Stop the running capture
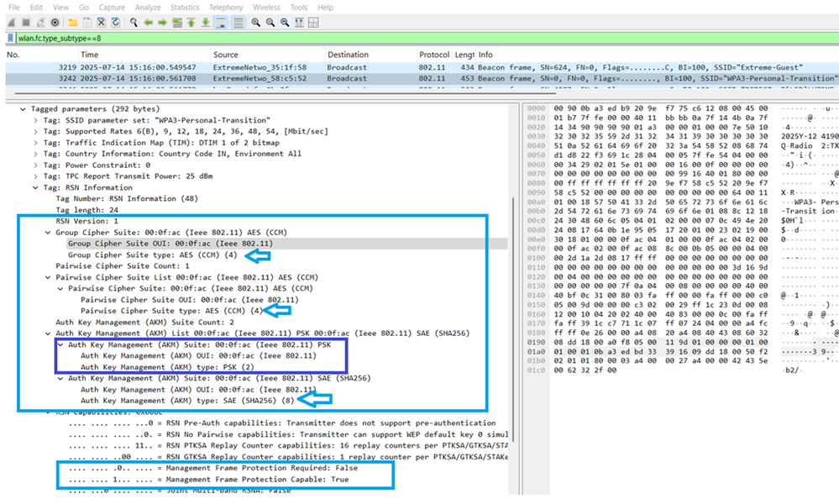 pos(26,23)
